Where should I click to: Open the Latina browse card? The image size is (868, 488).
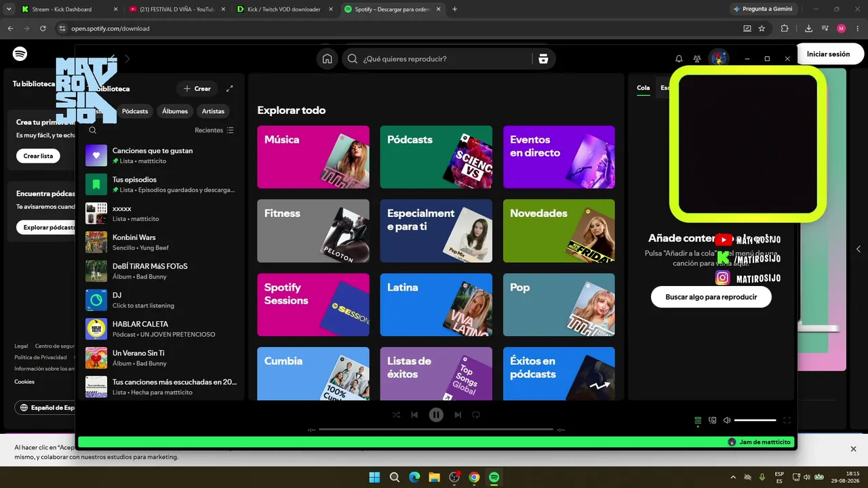436,304
